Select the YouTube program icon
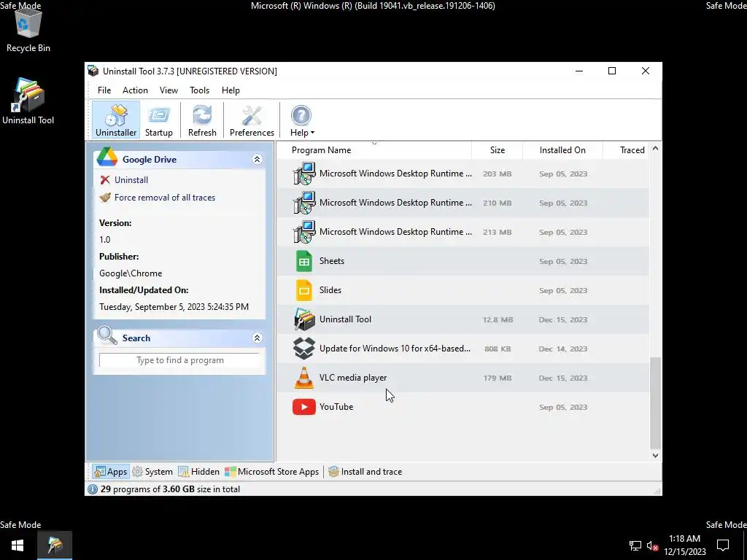The width and height of the screenshot is (747, 560). (304, 407)
